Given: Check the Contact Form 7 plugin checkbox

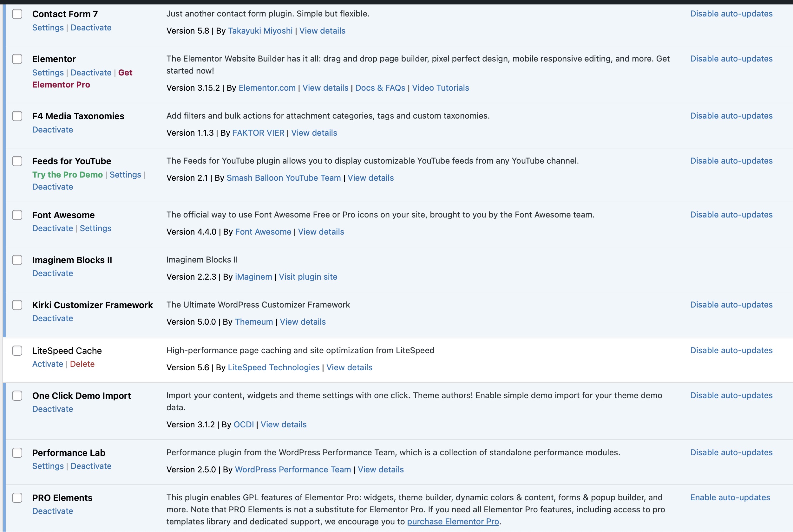Looking at the screenshot, I should pos(17,14).
